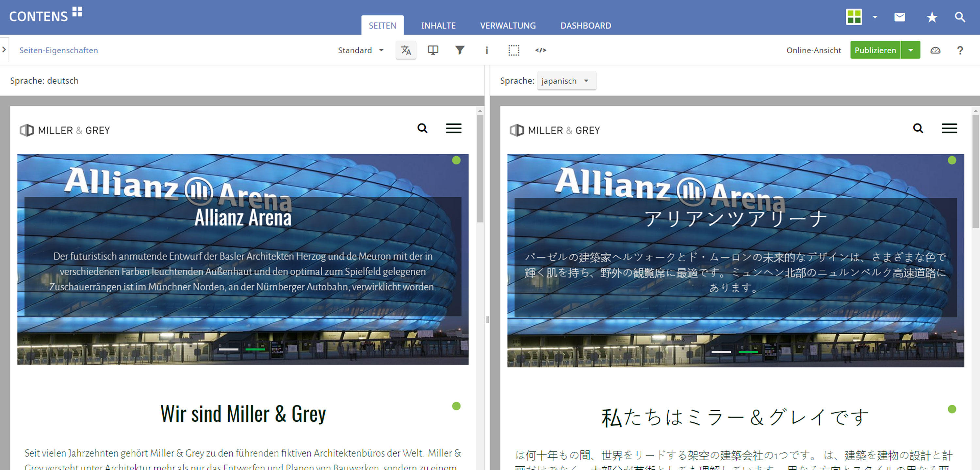
Task: Select the translation icon in the toolbar
Action: point(406,50)
